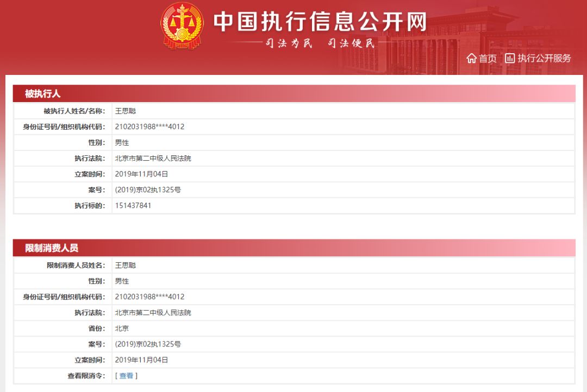Click the ID number 2102031988****4012

point(149,127)
